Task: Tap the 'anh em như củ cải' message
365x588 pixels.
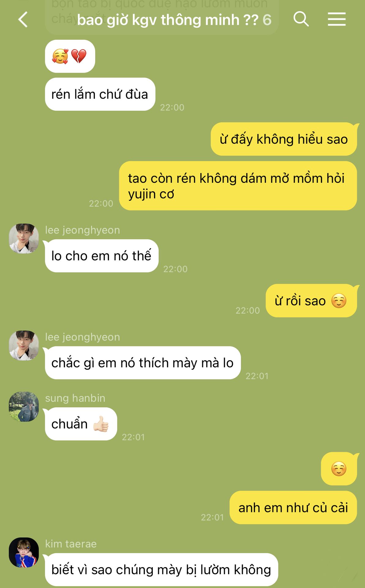Action: (293, 507)
